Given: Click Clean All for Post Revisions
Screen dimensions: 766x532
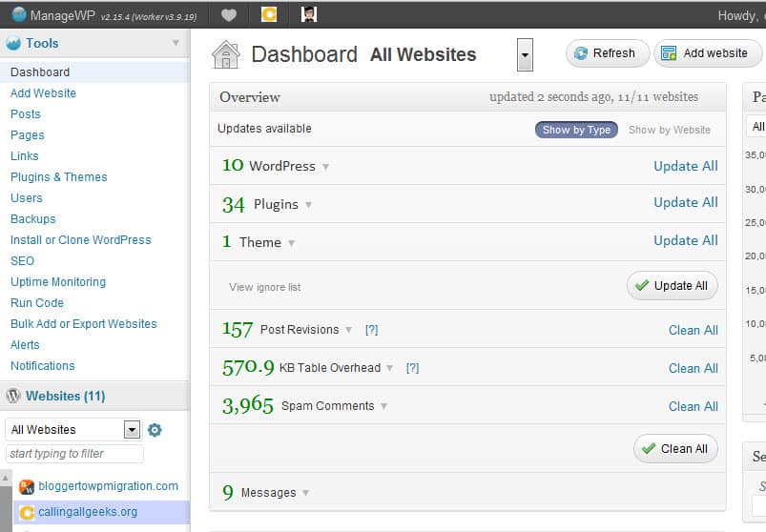Looking at the screenshot, I should pyautogui.click(x=694, y=331).
